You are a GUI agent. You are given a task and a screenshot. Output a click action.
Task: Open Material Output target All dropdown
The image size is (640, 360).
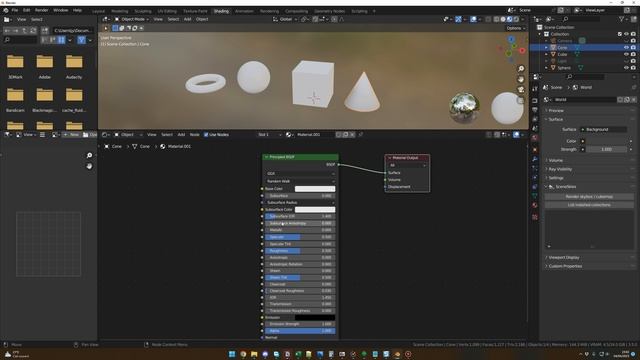tap(407, 165)
